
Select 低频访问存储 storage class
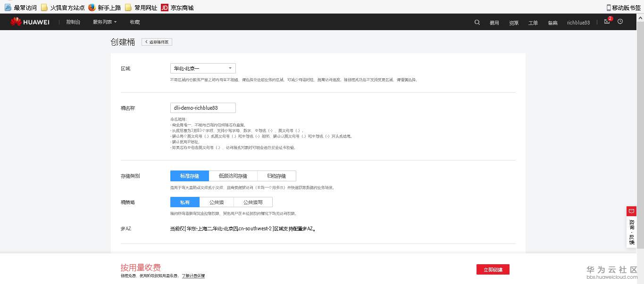233,176
